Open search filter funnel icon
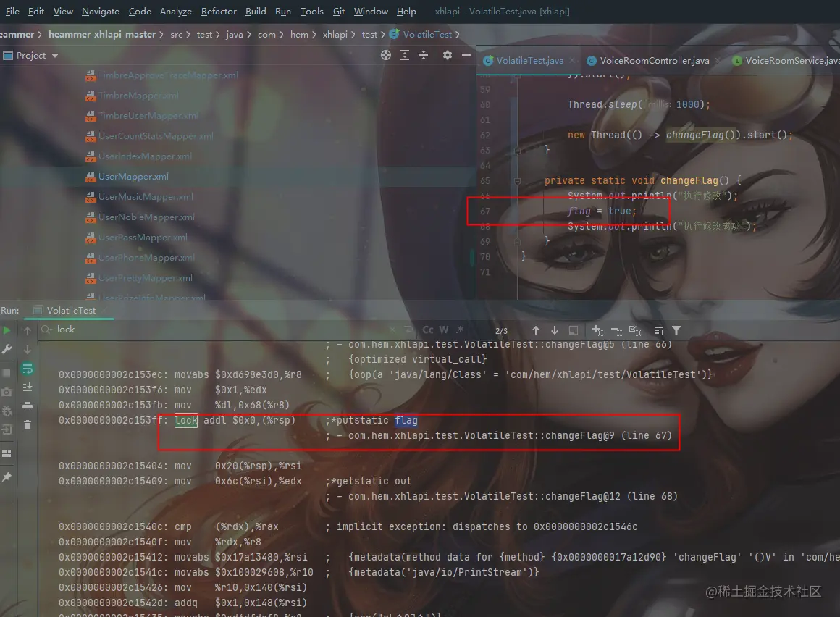Image resolution: width=840 pixels, height=617 pixels. pyautogui.click(x=676, y=330)
